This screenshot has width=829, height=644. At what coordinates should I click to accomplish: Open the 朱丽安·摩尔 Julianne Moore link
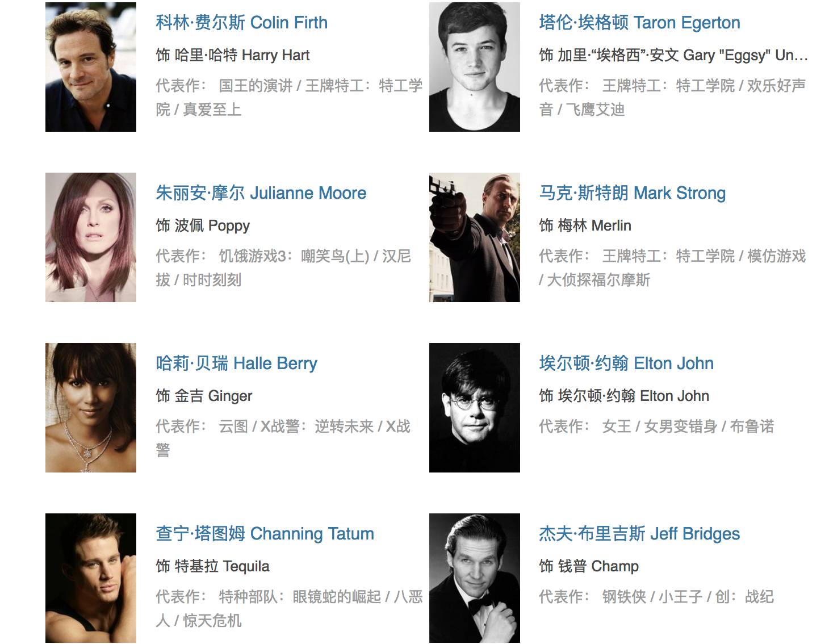click(x=261, y=193)
